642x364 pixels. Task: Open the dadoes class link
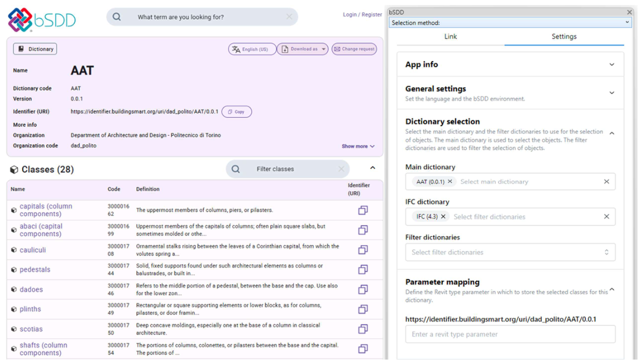(x=31, y=290)
